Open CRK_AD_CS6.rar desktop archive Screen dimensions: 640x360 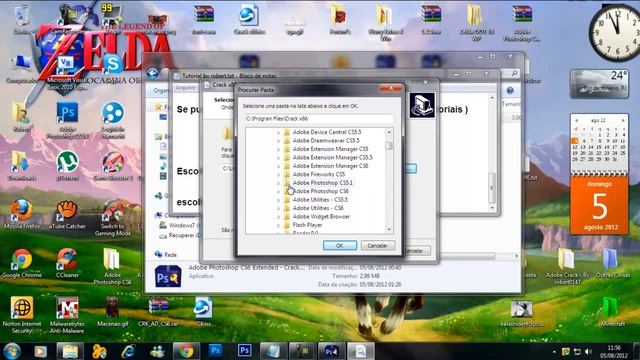tap(158, 312)
